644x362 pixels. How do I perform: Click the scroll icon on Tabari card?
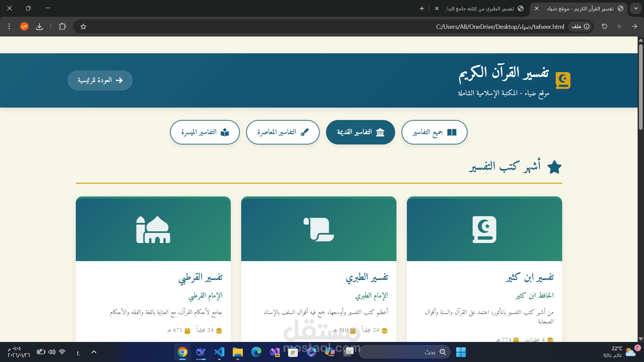[x=319, y=229]
